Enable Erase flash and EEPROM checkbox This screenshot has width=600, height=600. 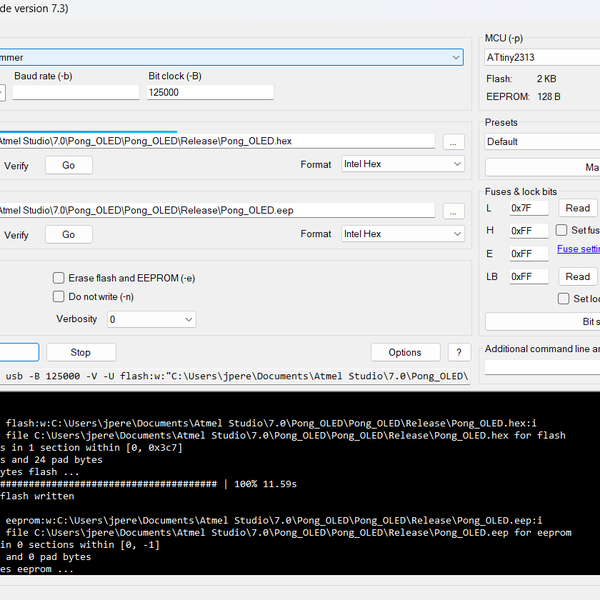point(59,278)
